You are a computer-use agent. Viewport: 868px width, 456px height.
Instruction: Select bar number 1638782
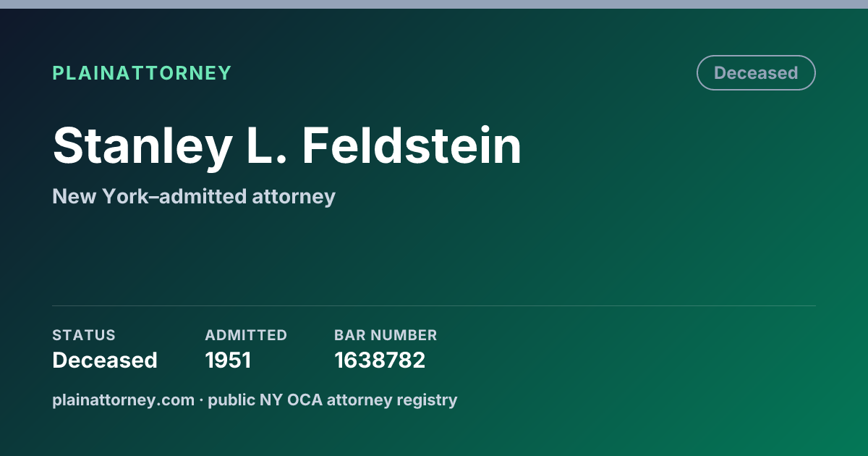coord(380,360)
